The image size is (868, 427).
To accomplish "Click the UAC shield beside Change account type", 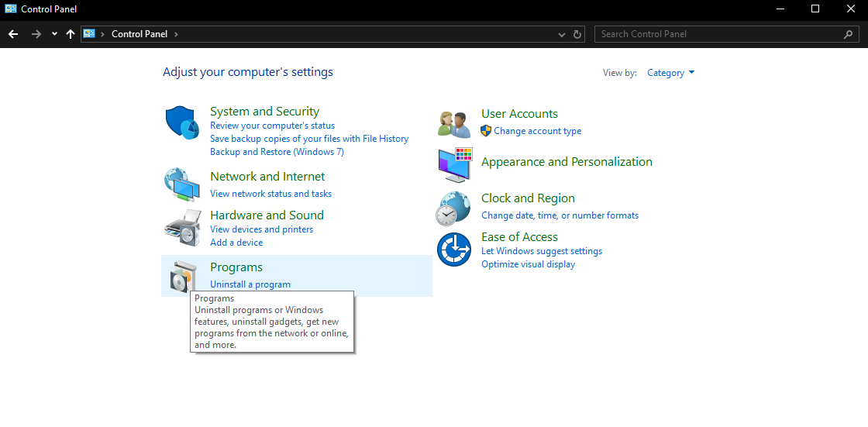I will pyautogui.click(x=486, y=131).
